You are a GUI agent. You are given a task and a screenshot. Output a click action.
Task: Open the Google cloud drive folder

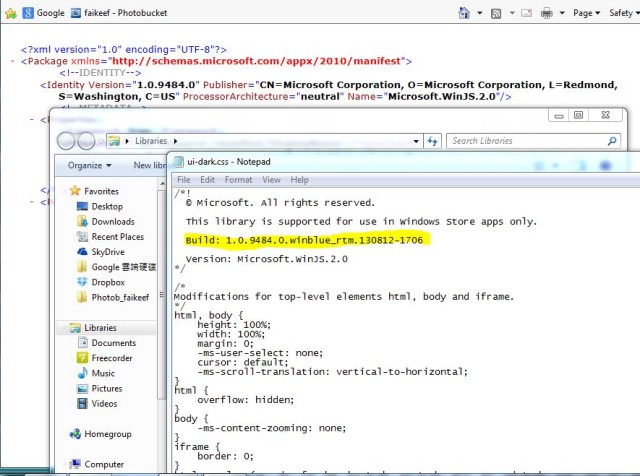pyautogui.click(x=123, y=267)
